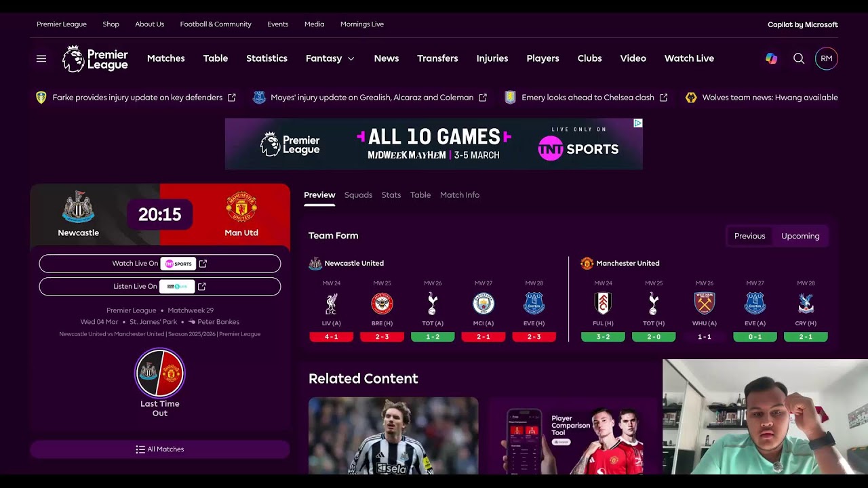The height and width of the screenshot is (488, 868).
Task: Open the league Table navigation item
Action: [x=216, y=58]
